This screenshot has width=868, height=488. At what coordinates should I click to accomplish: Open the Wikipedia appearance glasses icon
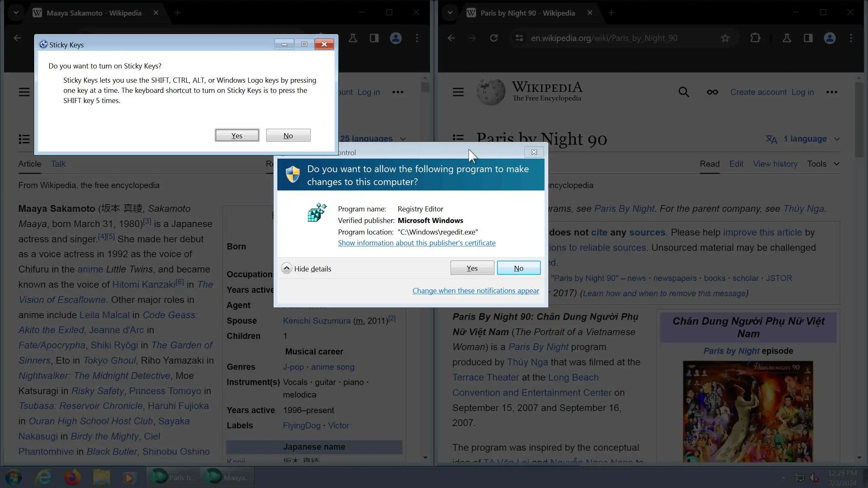(712, 92)
